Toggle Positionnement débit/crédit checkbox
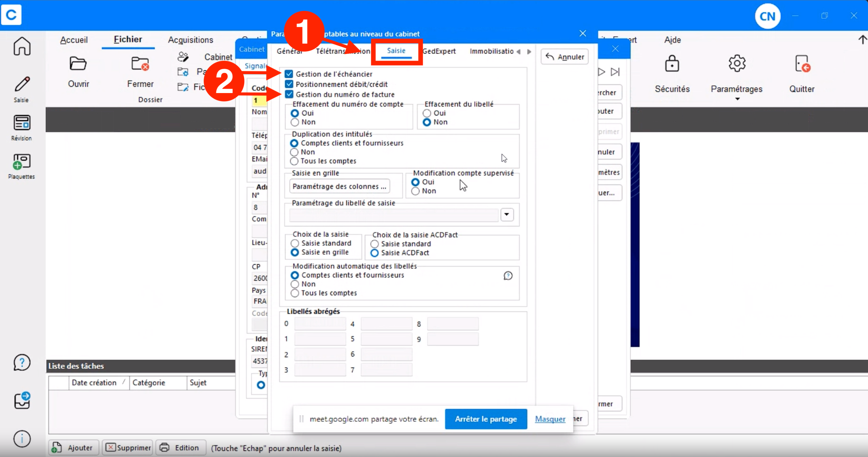868x457 pixels. 289,84
